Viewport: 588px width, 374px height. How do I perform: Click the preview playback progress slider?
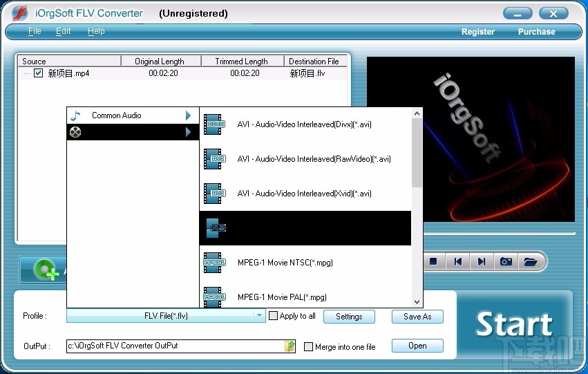pos(499,234)
